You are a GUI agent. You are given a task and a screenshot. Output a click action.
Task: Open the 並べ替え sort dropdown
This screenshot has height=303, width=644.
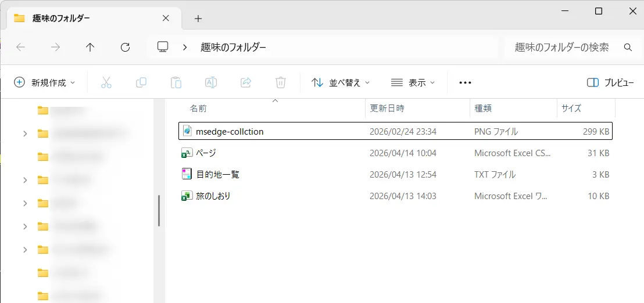(341, 82)
